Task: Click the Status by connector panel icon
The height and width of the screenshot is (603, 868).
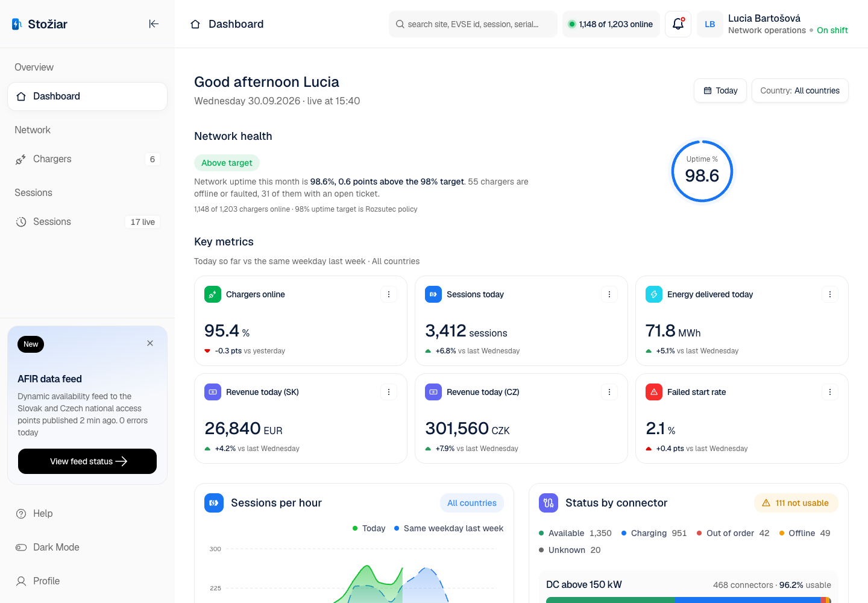Action: point(549,503)
